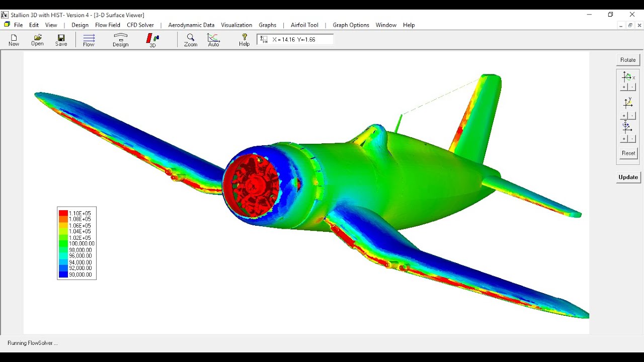Click the blue 90,000.00 legend swatch

63,275
